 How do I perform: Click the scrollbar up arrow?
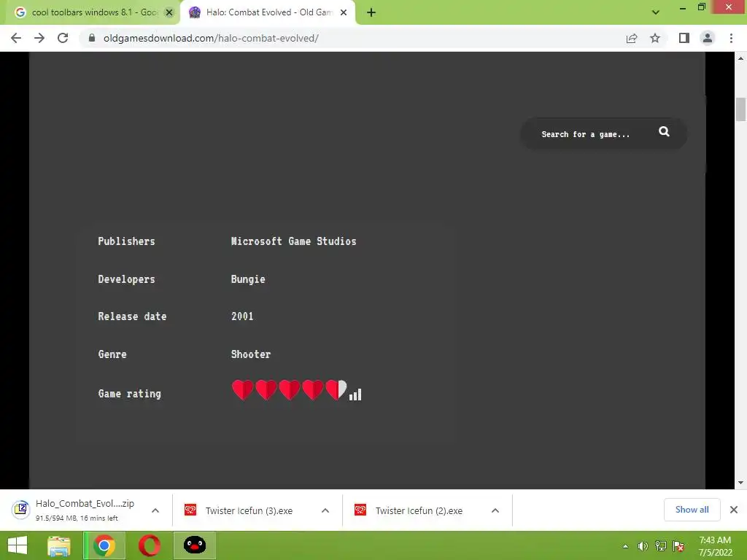click(740, 58)
